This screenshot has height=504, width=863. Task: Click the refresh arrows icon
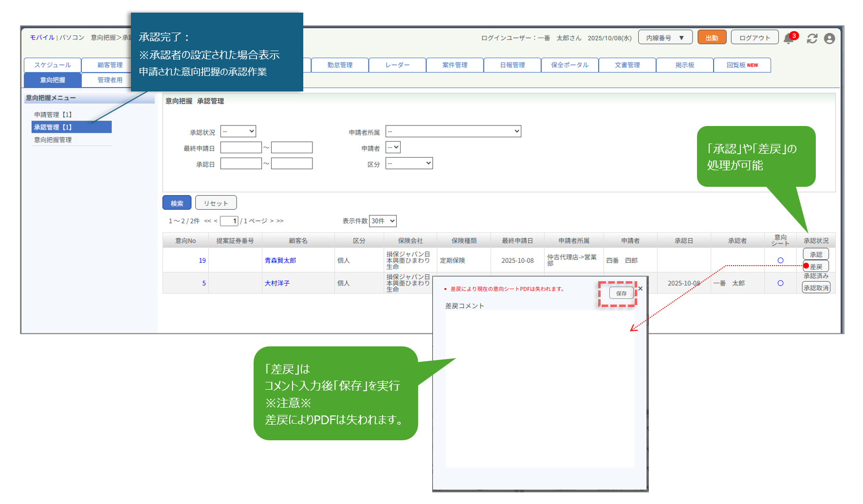point(812,38)
